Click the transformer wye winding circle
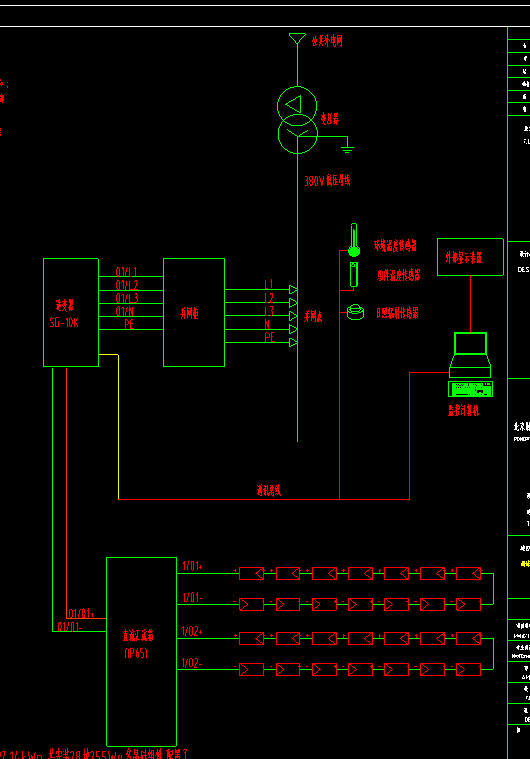The image size is (530, 759). click(x=298, y=134)
